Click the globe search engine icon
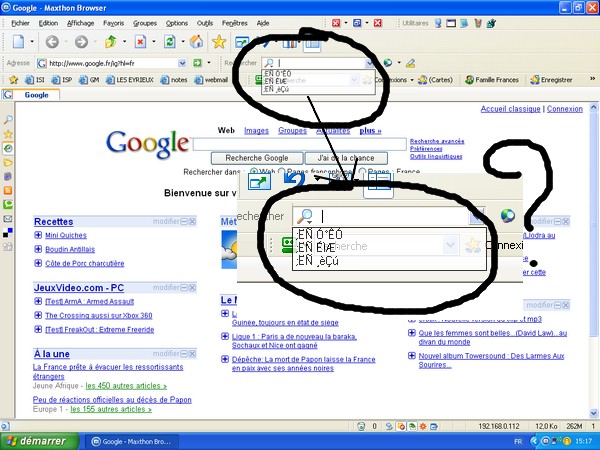The image size is (600, 450). (388, 63)
